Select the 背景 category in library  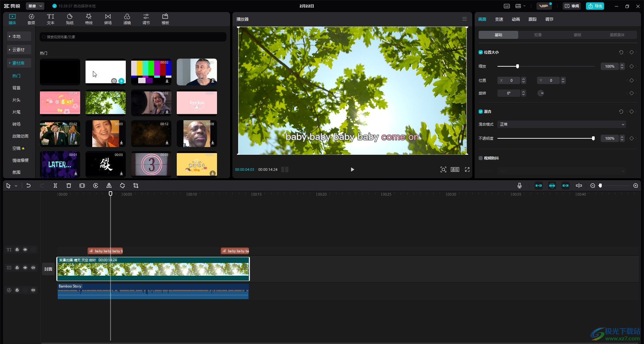[16, 88]
